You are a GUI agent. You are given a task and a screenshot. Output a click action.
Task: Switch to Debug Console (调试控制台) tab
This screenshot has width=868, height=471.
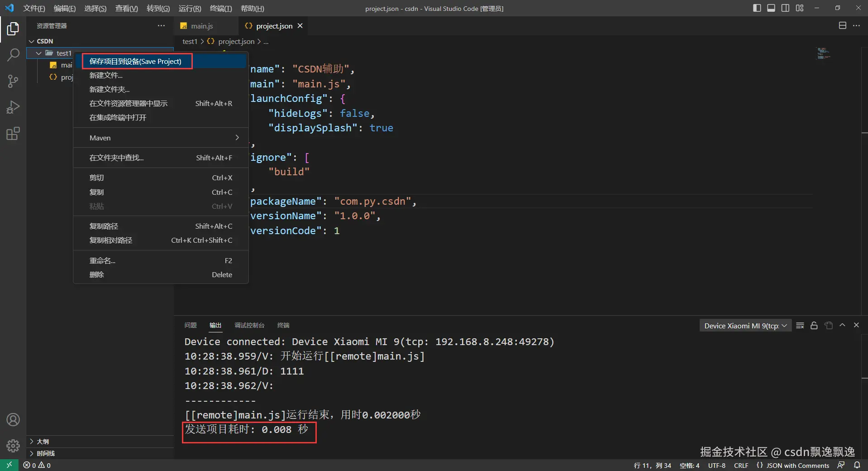tap(249, 325)
